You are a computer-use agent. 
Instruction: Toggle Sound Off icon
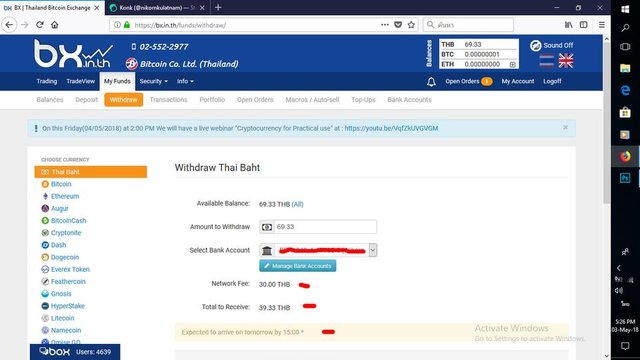pyautogui.click(x=536, y=46)
